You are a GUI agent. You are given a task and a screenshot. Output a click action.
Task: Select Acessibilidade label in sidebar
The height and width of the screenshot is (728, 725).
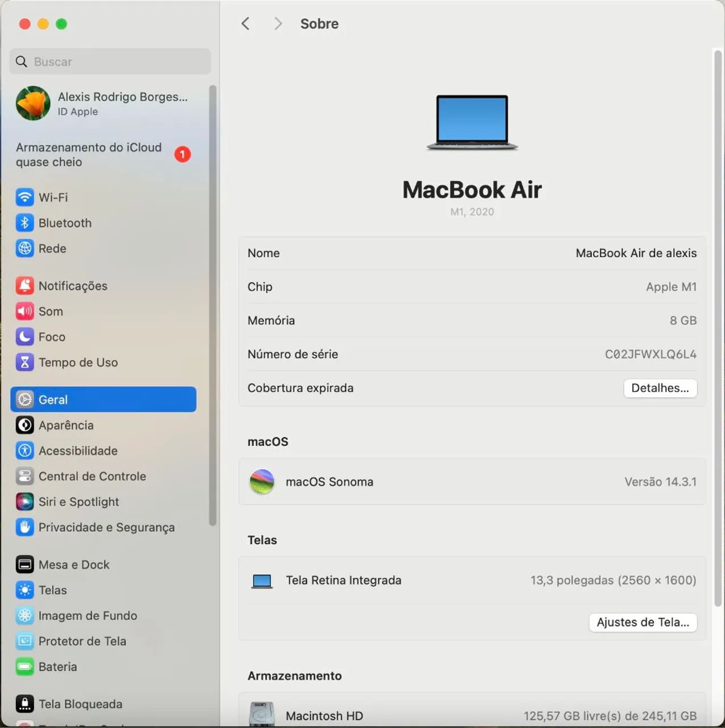(78, 450)
